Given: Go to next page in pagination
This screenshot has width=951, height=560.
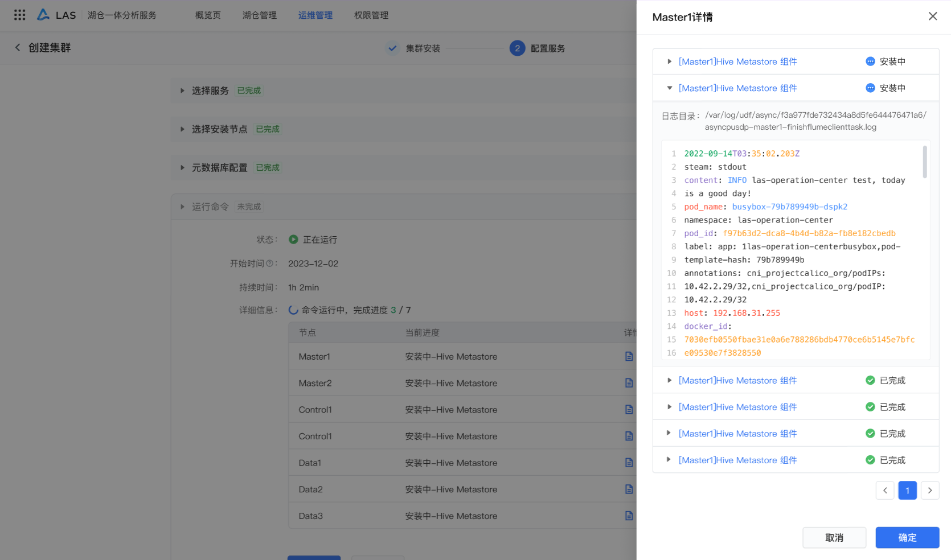Looking at the screenshot, I should click(x=929, y=490).
